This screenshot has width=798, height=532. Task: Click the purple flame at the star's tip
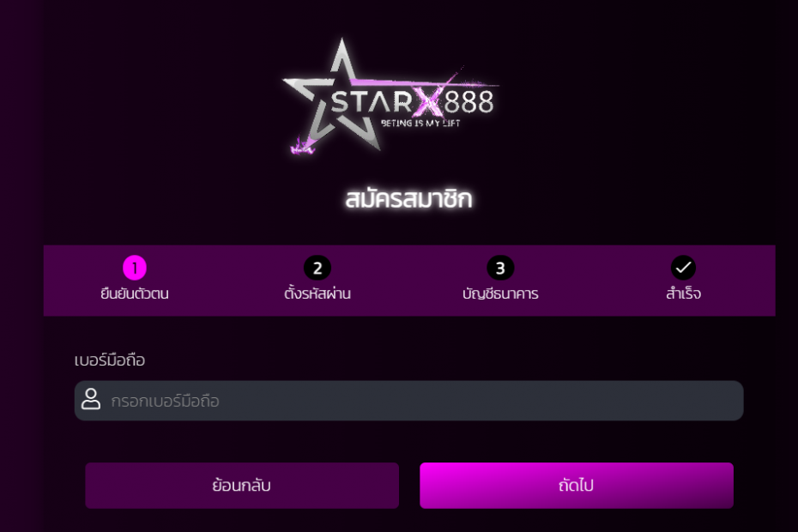point(302,146)
